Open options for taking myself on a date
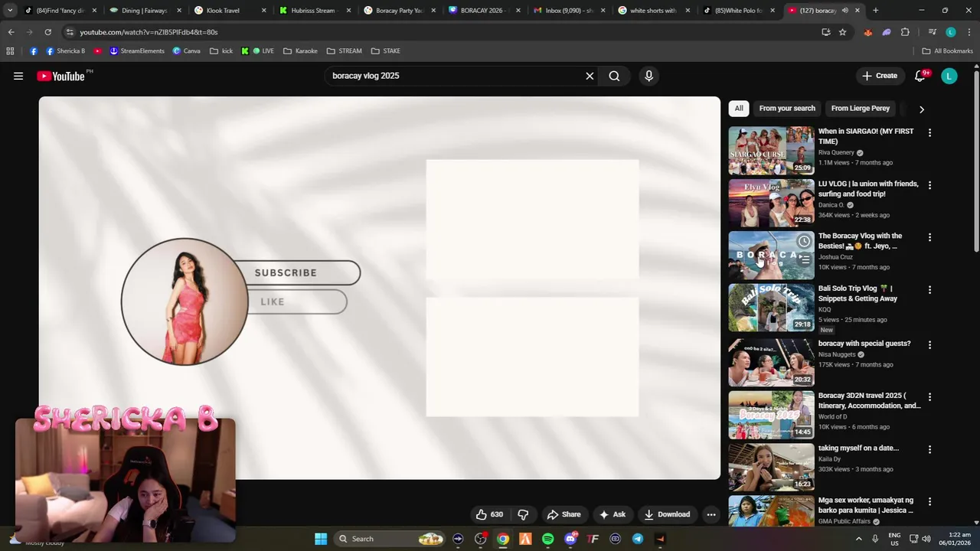 pos(929,449)
